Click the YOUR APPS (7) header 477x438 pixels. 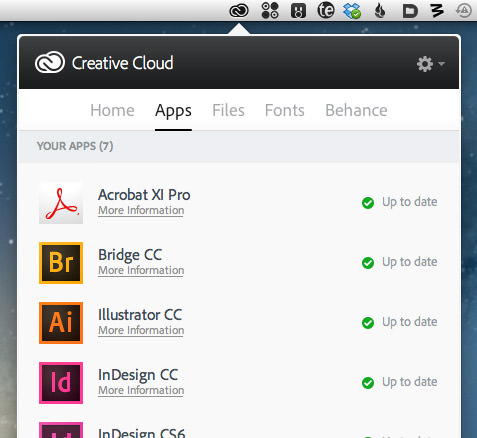click(75, 146)
